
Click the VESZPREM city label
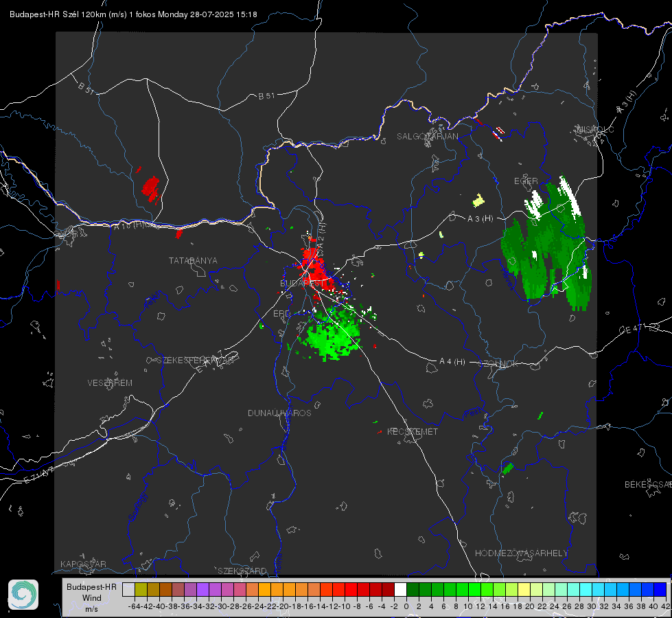pyautogui.click(x=110, y=383)
